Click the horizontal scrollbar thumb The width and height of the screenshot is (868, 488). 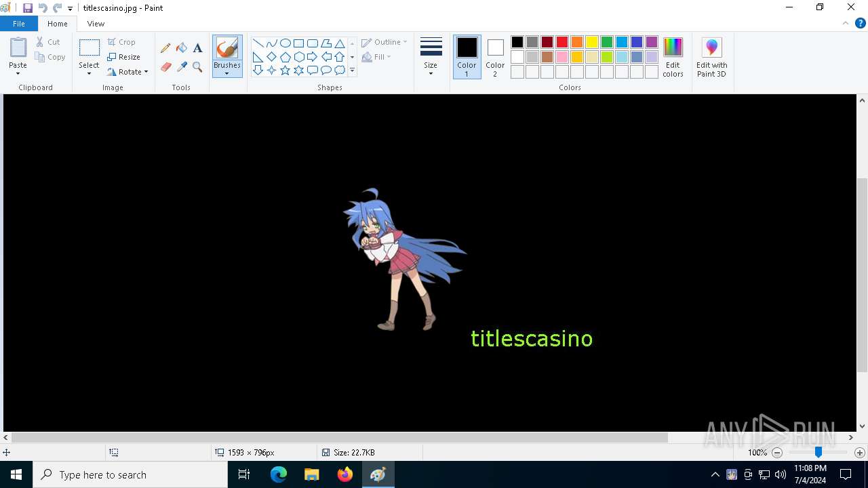coord(340,438)
